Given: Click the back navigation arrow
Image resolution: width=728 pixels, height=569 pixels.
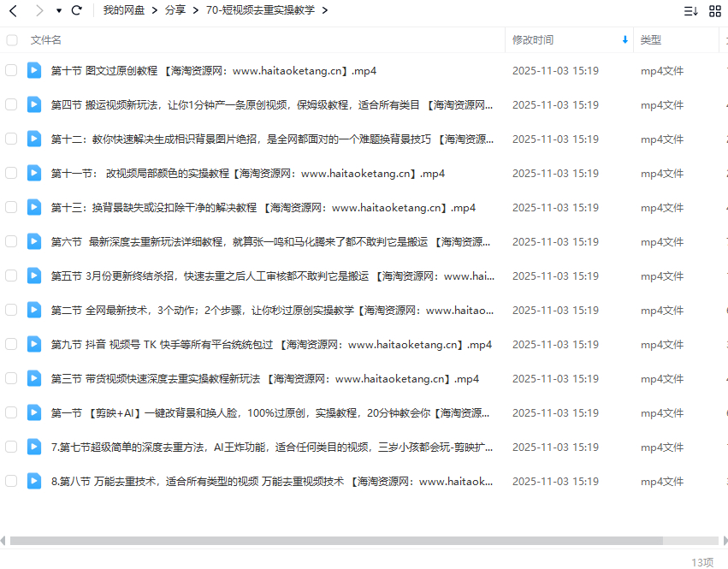Looking at the screenshot, I should point(12,10).
